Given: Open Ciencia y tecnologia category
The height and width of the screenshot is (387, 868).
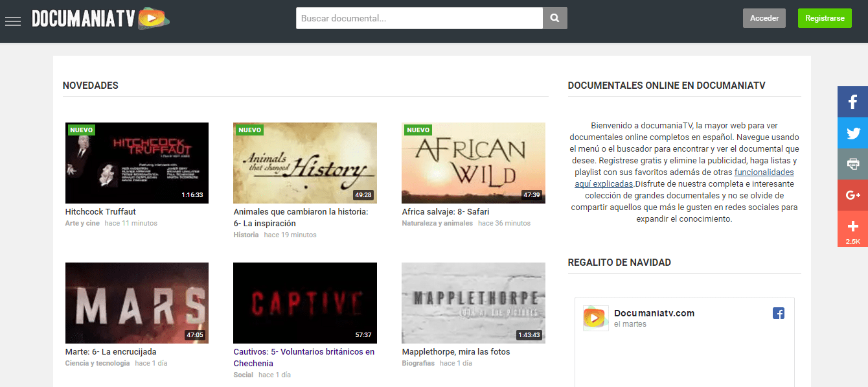Looking at the screenshot, I should 97,364.
